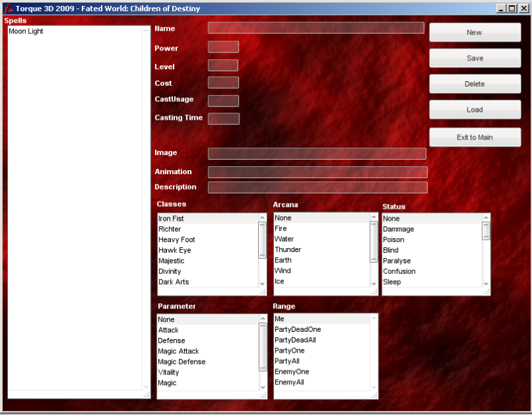Delete the selected spell
Viewport: 532px width, 415px height.
tap(474, 83)
